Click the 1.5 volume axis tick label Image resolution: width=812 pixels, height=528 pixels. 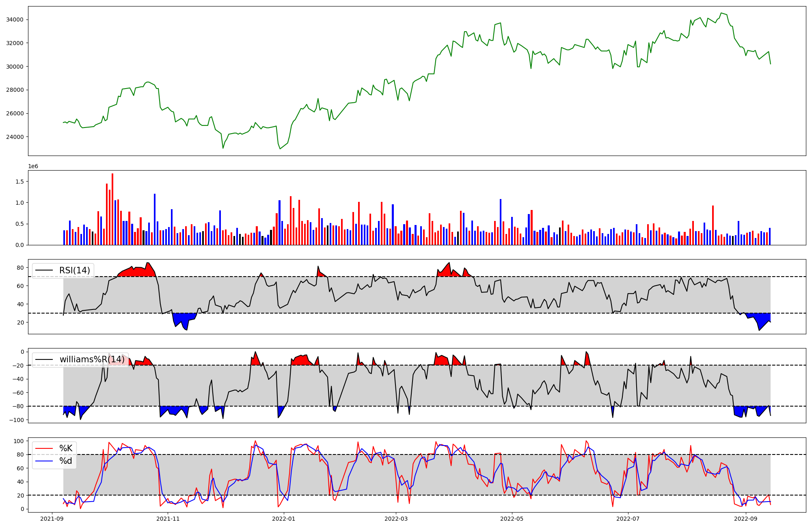pyautogui.click(x=19, y=182)
